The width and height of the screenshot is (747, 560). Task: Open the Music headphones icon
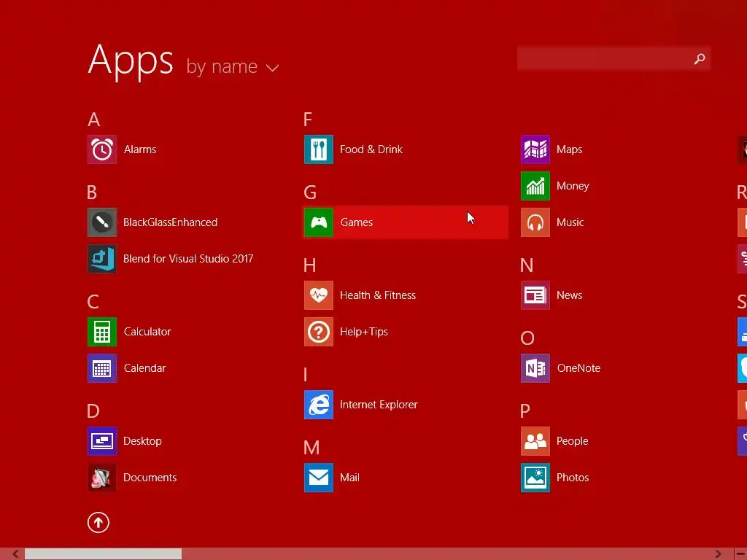[535, 222]
